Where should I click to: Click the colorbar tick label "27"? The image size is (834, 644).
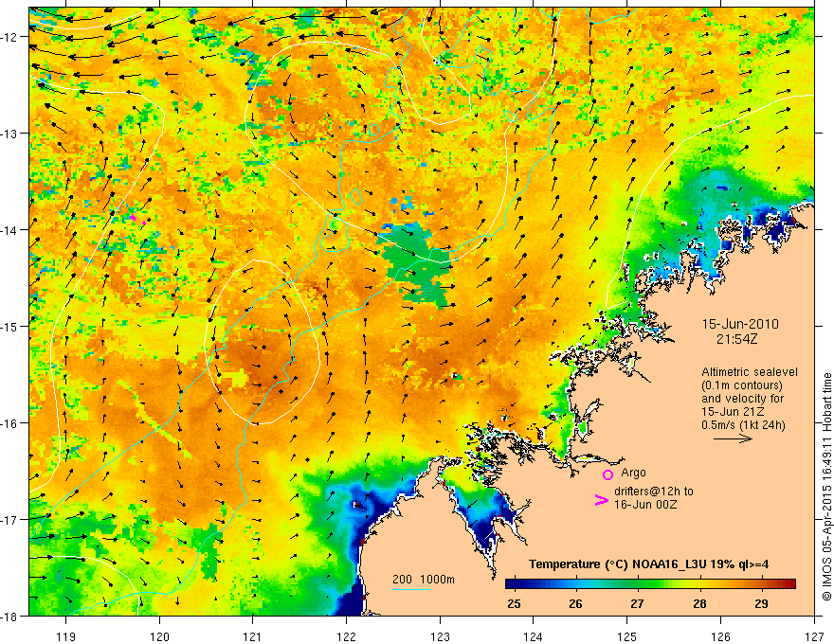click(637, 603)
